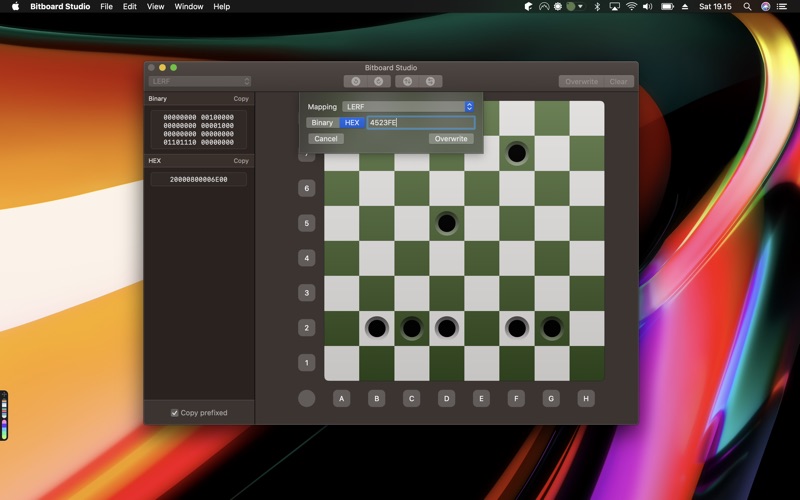Click into the hex input field containing 4523FE

(421, 122)
